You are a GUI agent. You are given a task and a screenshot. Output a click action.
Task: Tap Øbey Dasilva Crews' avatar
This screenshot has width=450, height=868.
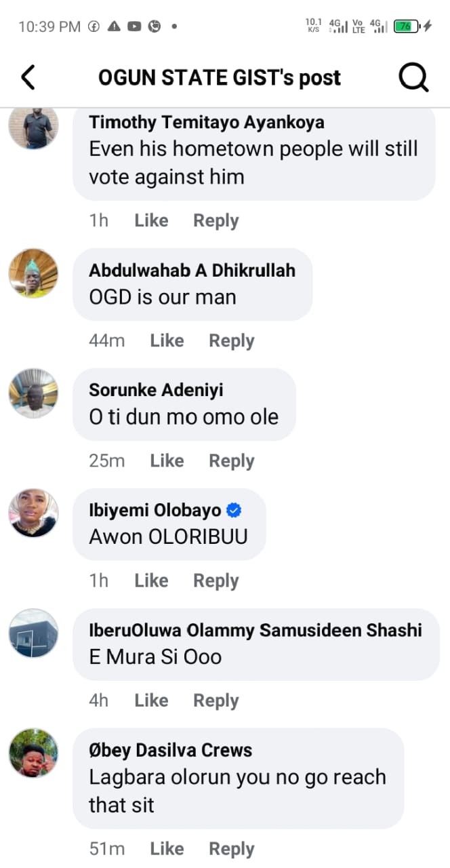click(x=33, y=753)
